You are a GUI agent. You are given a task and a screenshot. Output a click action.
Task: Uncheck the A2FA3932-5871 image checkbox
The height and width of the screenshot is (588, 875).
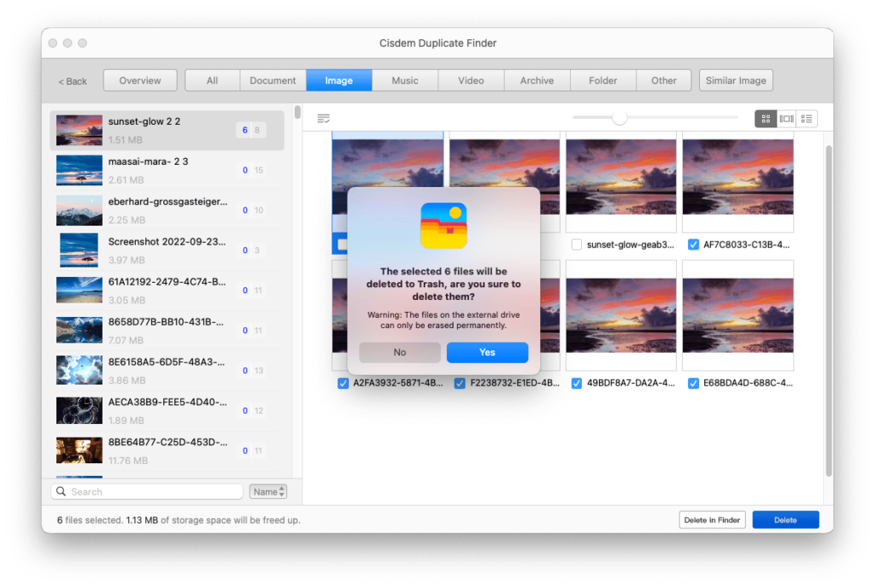click(x=344, y=383)
